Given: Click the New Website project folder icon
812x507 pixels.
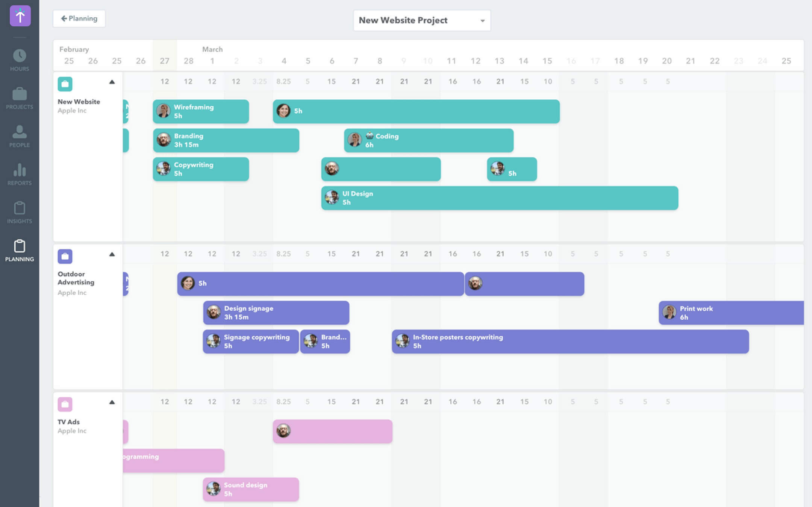Looking at the screenshot, I should pos(65,83).
